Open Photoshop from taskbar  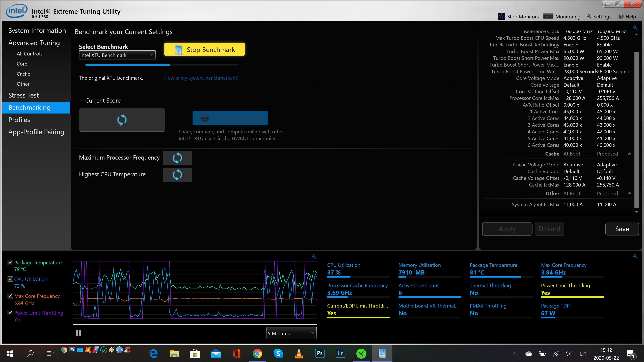[320, 353]
